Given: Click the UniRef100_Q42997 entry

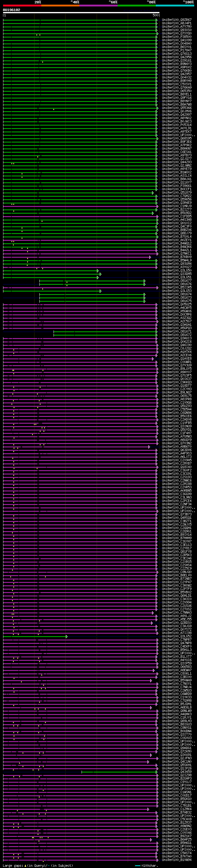Looking at the screenshot, I should click(x=177, y=115).
